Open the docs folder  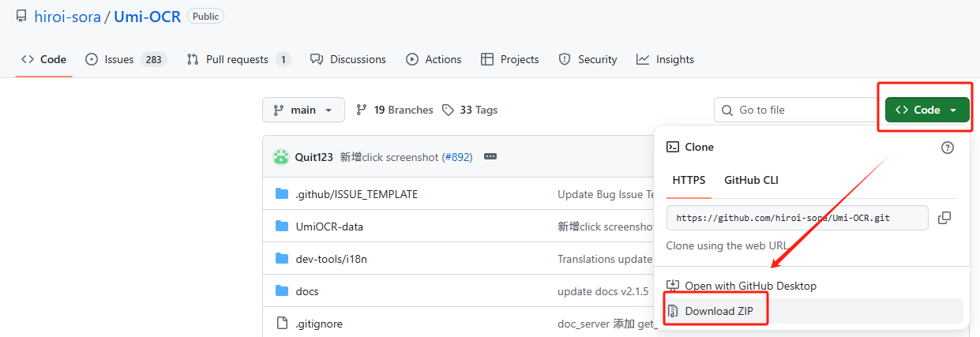click(x=307, y=291)
